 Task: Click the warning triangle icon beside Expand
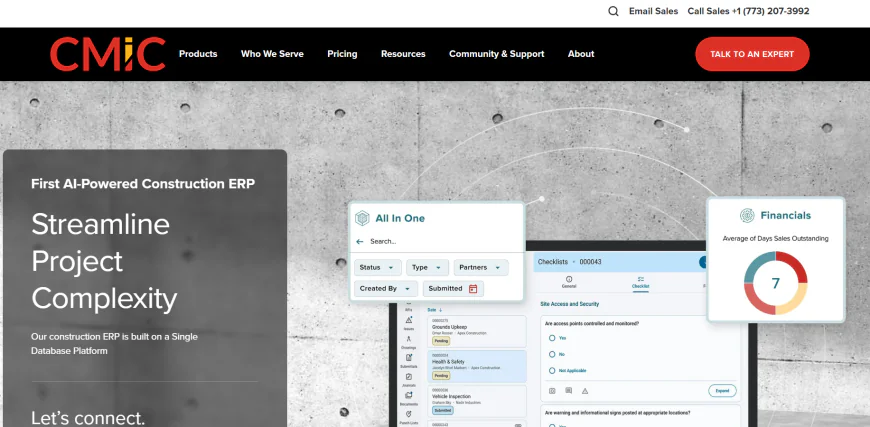tap(585, 390)
